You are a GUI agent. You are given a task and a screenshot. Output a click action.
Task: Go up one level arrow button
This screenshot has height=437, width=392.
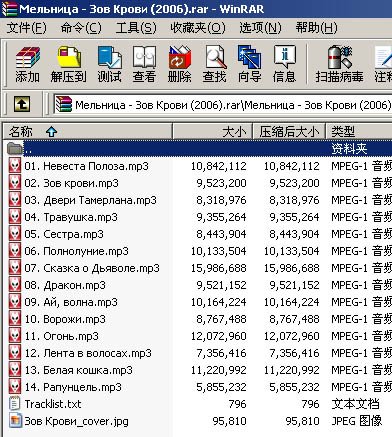[x=22, y=104]
